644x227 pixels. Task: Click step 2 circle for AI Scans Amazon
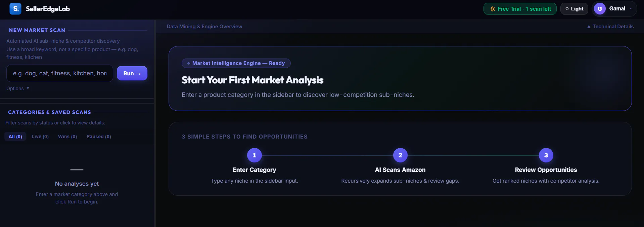(400, 155)
